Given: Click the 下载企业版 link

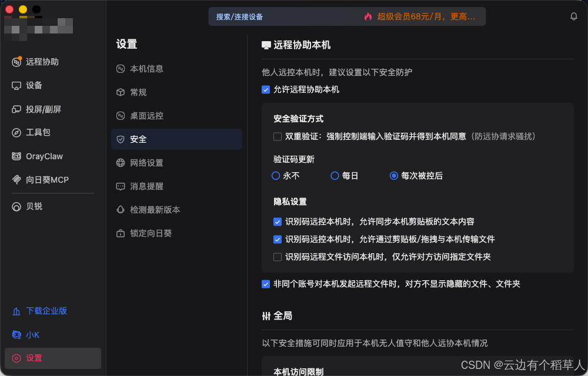Looking at the screenshot, I should (46, 311).
